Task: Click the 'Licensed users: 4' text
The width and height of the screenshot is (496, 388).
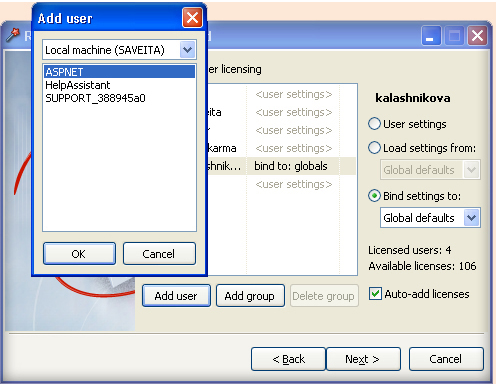Action: (410, 250)
